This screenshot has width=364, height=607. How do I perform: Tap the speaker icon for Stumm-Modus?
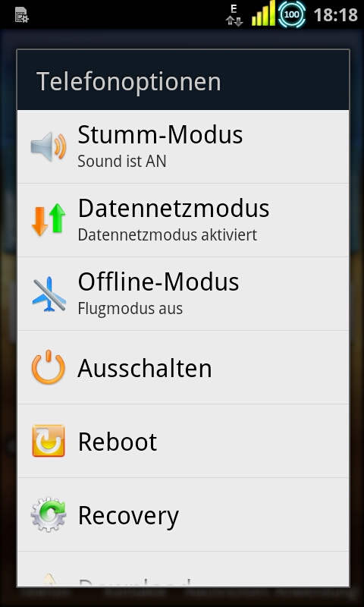49,146
